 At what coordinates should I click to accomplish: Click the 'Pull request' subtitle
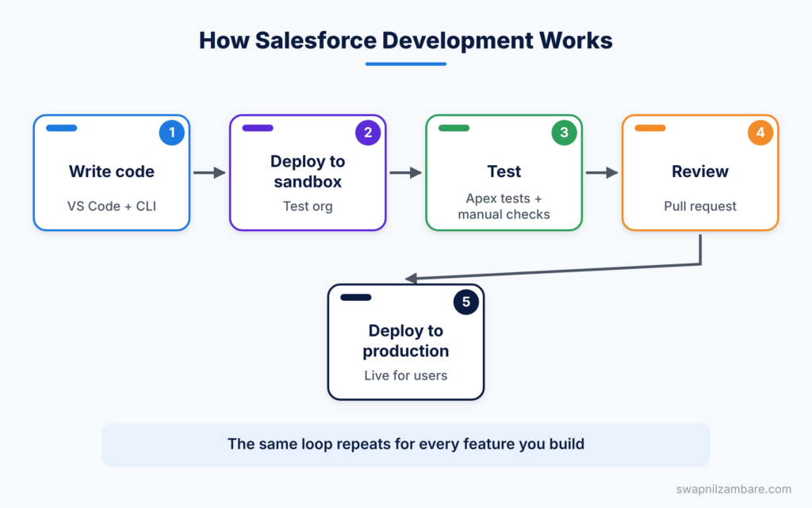click(x=700, y=206)
